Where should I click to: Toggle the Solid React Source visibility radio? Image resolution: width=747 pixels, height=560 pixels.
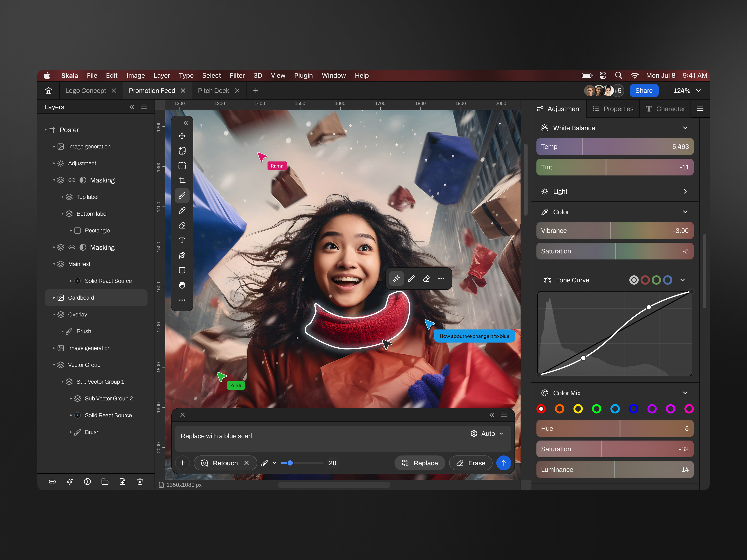78,280
